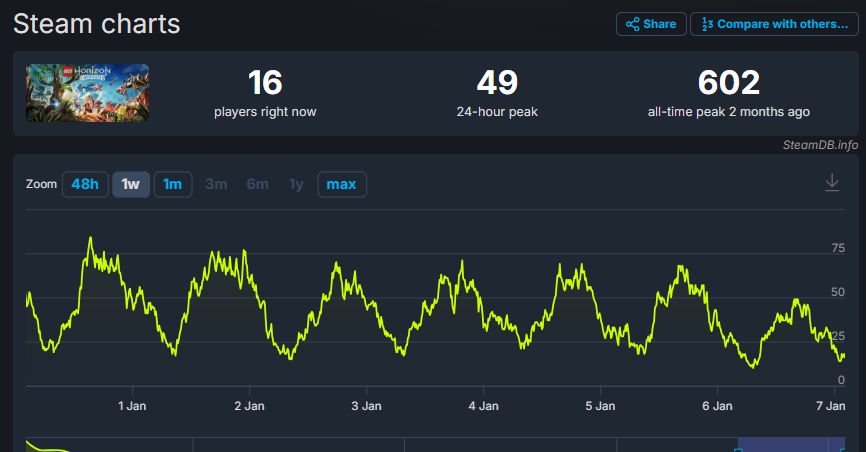This screenshot has height=452, width=866.
Task: Choose the 3m zoom option
Action: (x=216, y=184)
